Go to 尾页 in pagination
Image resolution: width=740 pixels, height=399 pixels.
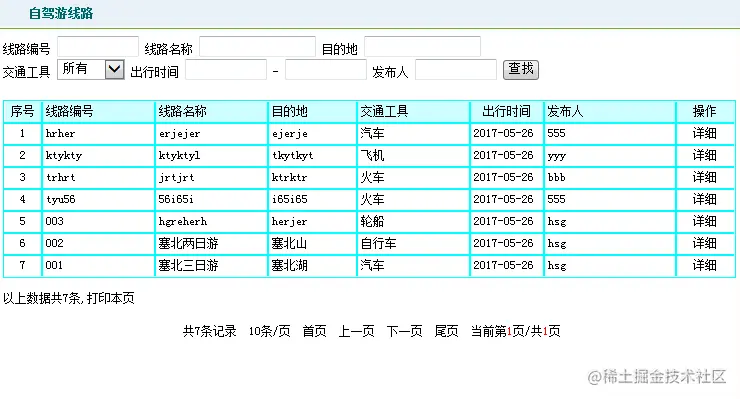point(446,331)
